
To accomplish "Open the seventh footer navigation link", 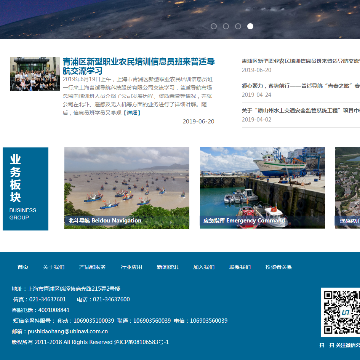I will (x=240, y=267).
